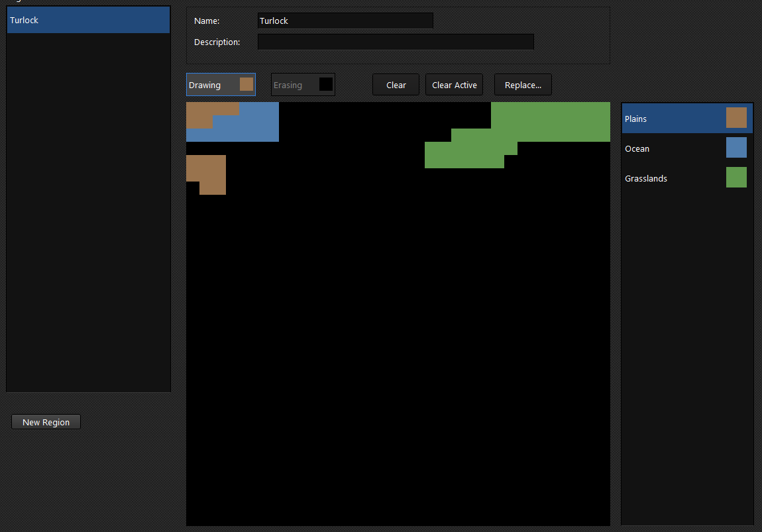Click the blue Ocean color swatch

point(736,147)
